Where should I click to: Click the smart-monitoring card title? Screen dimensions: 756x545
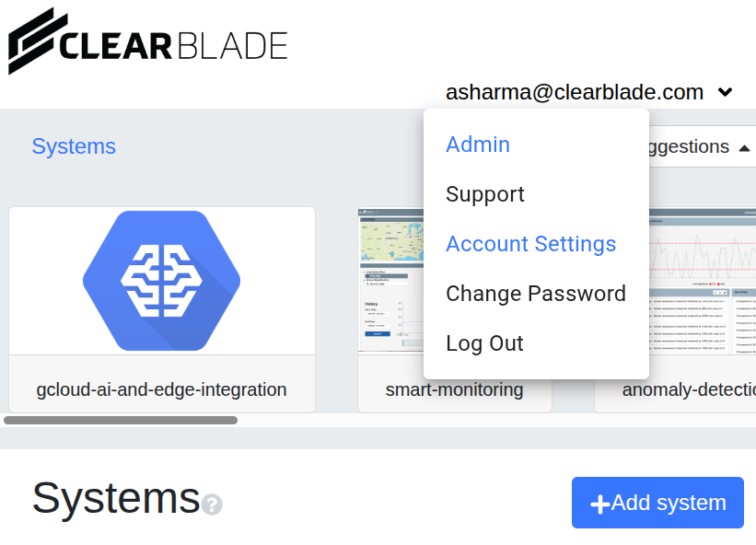(x=454, y=390)
